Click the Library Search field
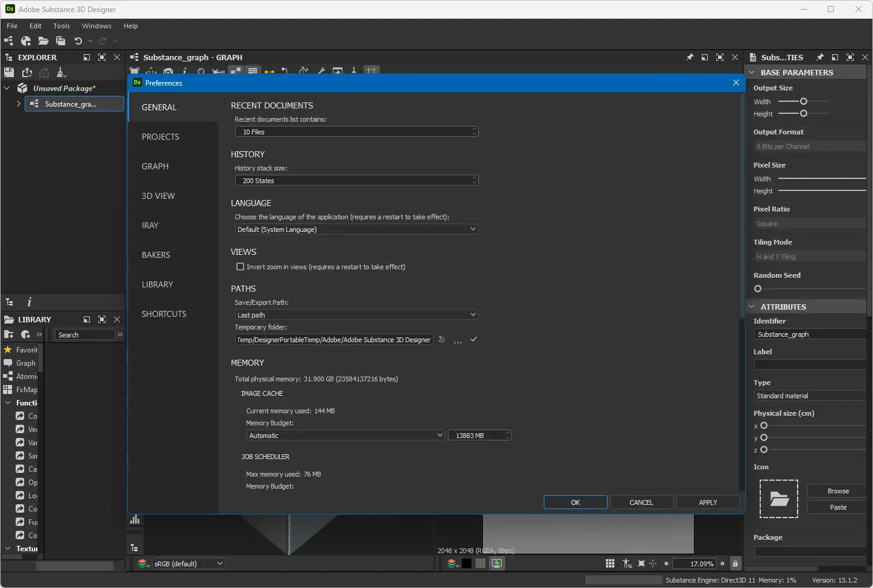 coord(85,334)
